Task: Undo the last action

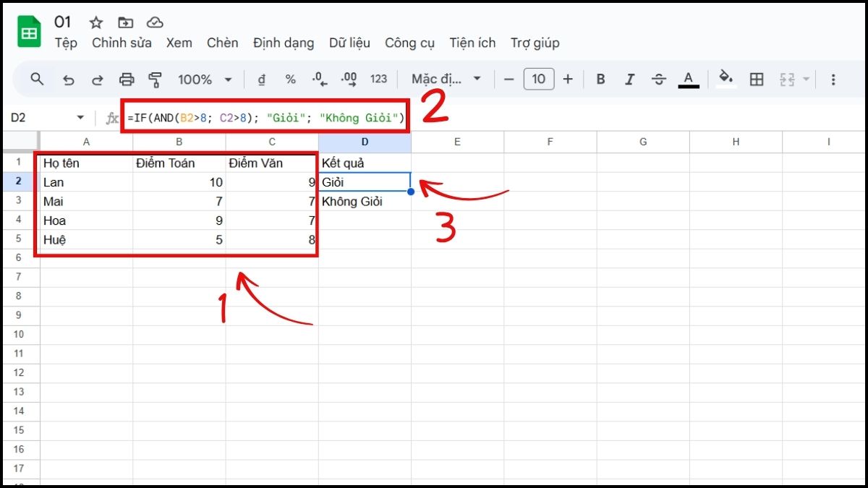Action: point(69,80)
